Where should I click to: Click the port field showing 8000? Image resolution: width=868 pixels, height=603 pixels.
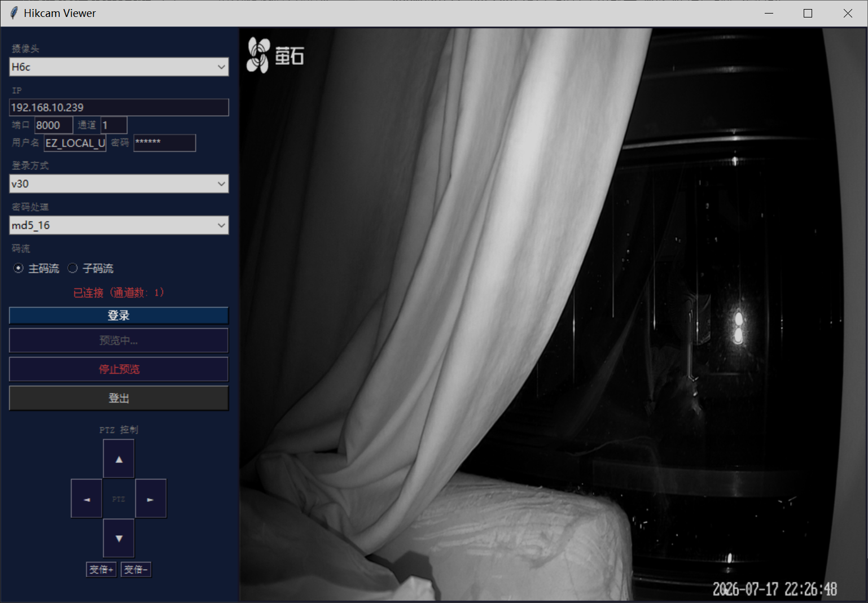pyautogui.click(x=54, y=125)
